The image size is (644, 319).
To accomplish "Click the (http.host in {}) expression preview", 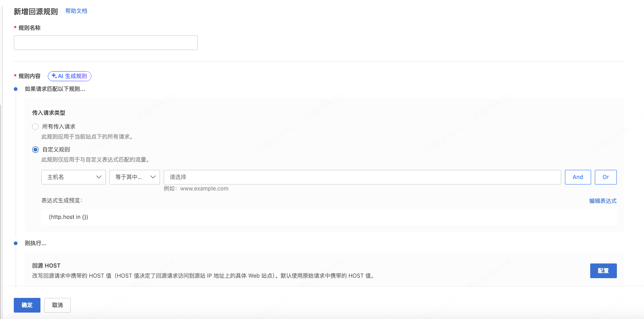I will pyautogui.click(x=68, y=217).
